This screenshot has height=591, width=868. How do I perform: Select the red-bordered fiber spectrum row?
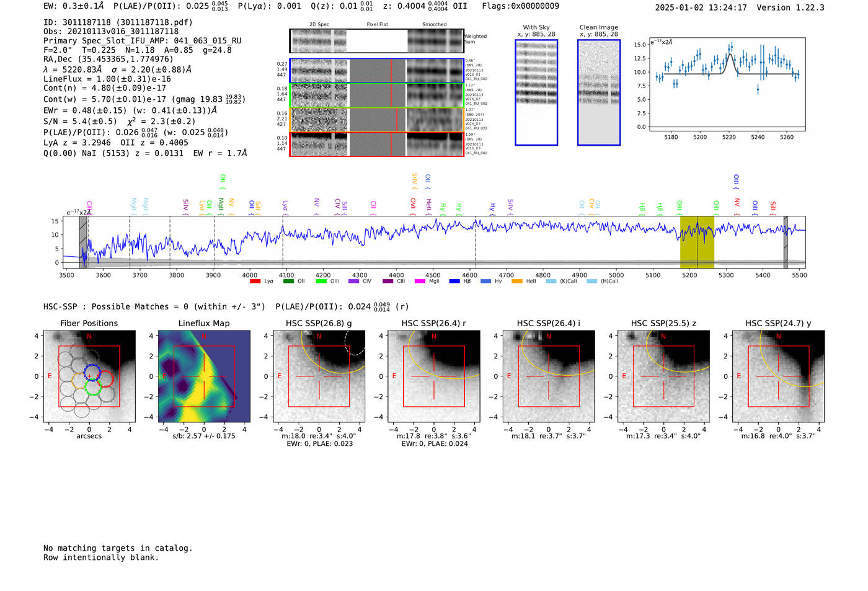(x=376, y=144)
